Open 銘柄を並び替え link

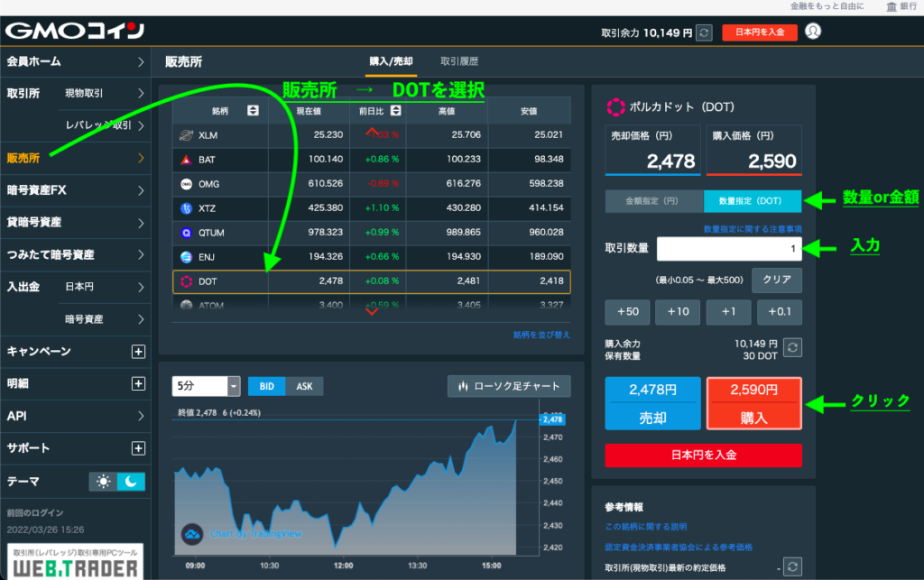click(x=541, y=335)
